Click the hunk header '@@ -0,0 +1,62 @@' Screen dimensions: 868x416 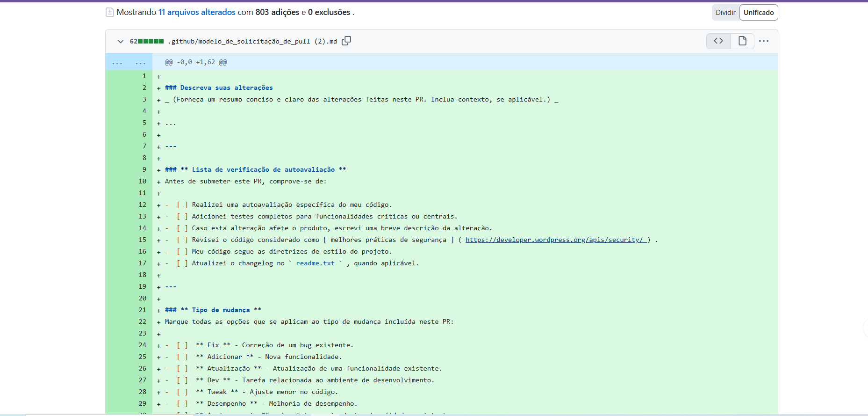[196, 62]
